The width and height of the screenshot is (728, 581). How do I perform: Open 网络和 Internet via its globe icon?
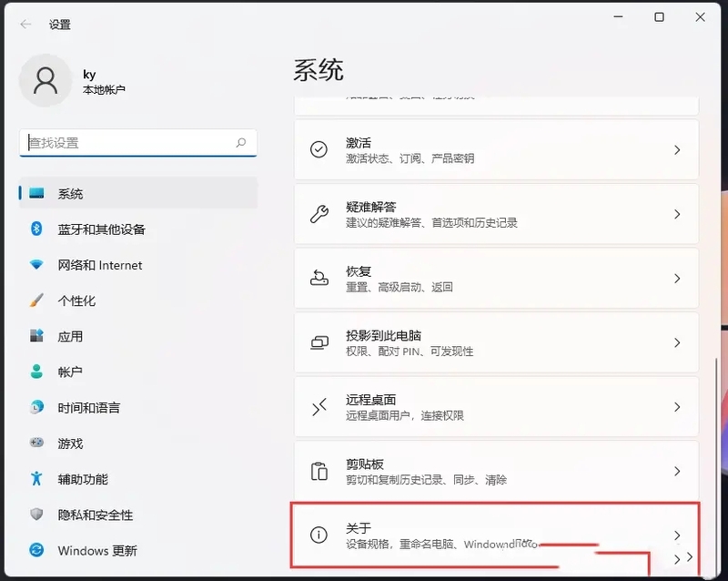[x=35, y=265]
